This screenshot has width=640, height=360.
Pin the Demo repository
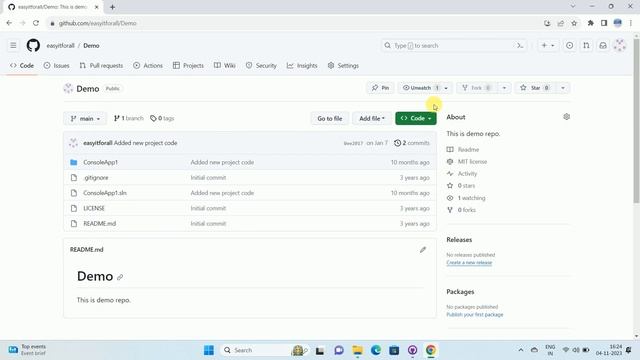(x=380, y=88)
